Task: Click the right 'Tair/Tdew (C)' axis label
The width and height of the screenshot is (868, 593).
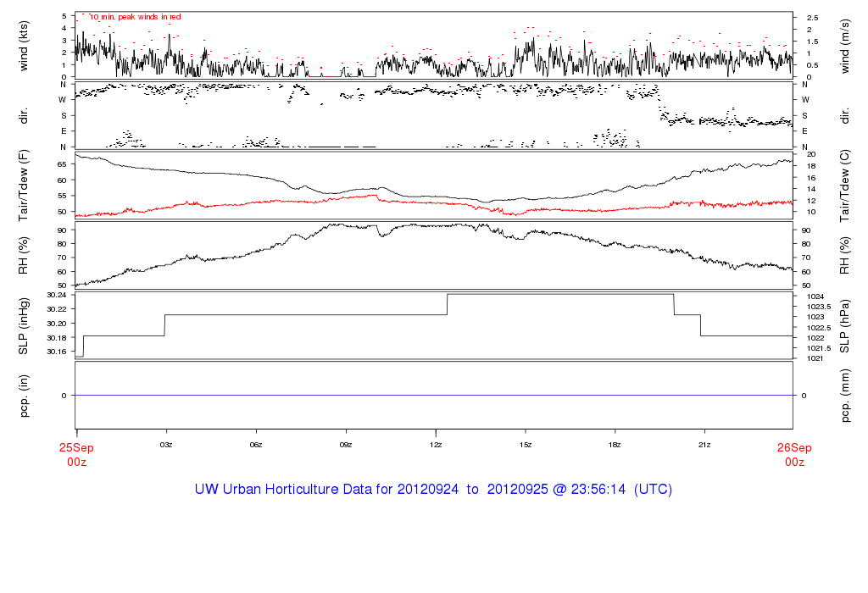Action: click(844, 186)
